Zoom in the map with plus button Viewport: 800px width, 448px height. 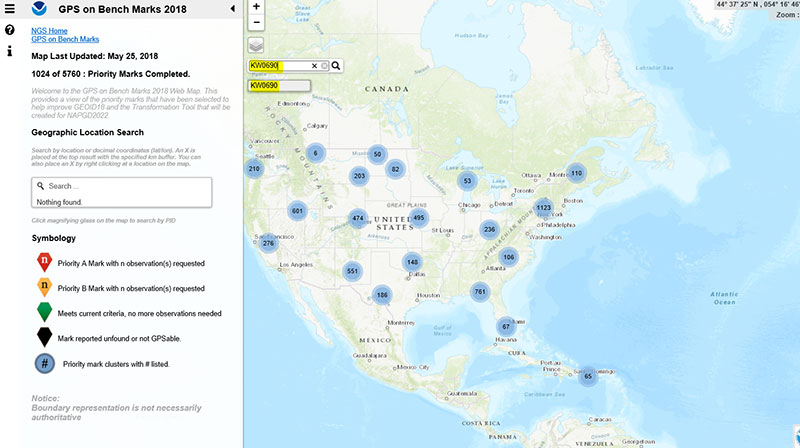coord(257,6)
